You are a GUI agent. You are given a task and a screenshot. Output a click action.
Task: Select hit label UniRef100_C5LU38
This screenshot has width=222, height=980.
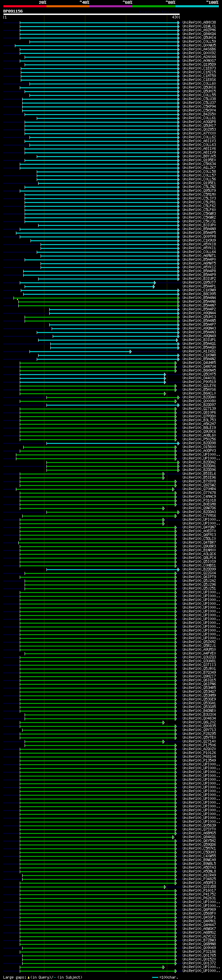point(199,99)
